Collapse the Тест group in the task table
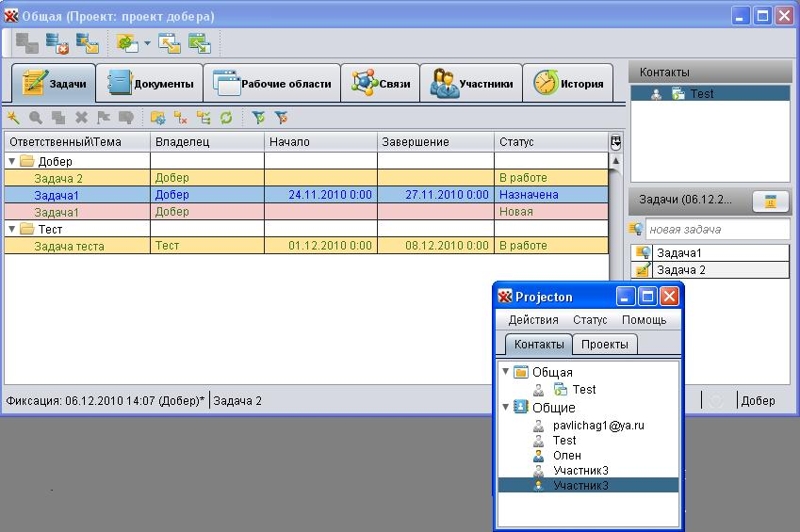The height and width of the screenshot is (532, 800). click(x=12, y=229)
